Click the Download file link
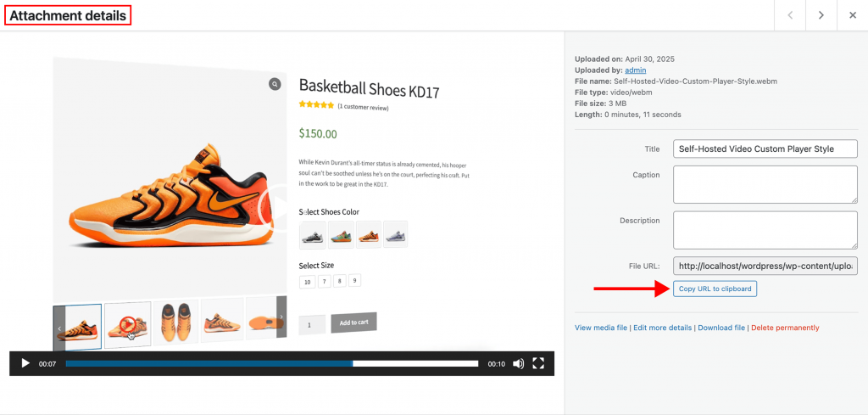This screenshot has width=868, height=415. tap(721, 328)
